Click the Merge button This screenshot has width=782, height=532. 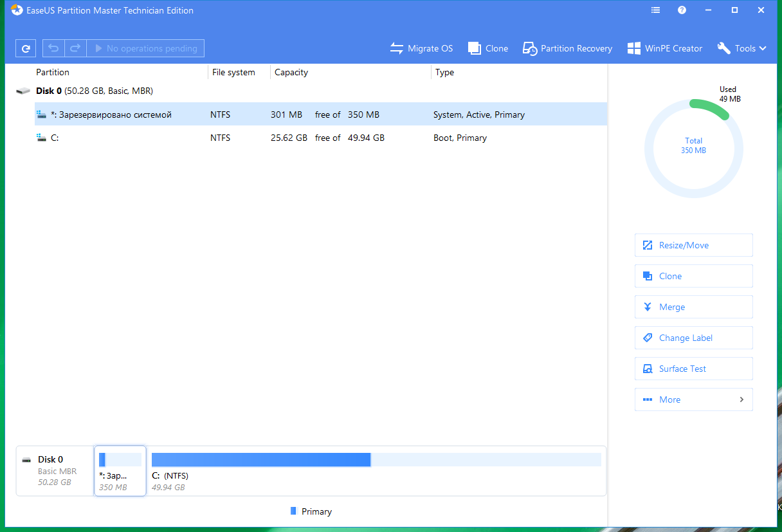tap(693, 307)
